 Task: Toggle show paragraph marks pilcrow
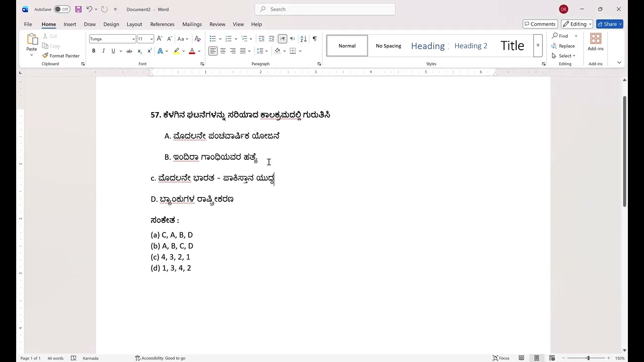click(314, 39)
